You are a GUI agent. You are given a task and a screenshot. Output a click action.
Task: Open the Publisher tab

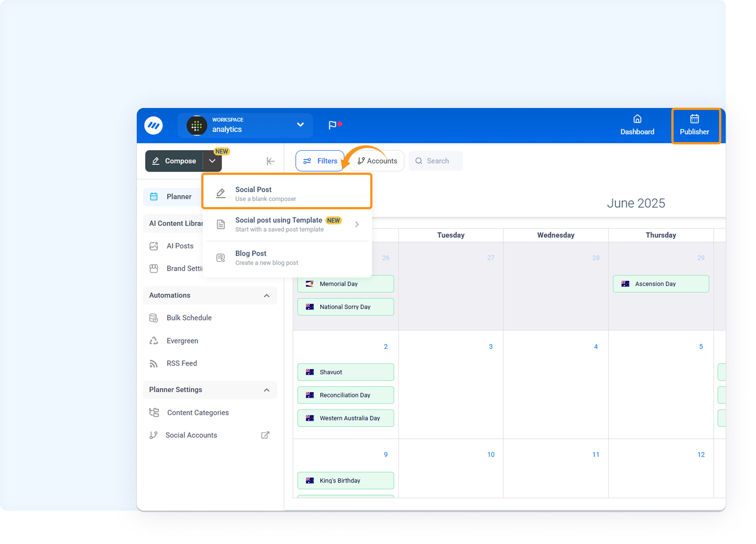(694, 125)
